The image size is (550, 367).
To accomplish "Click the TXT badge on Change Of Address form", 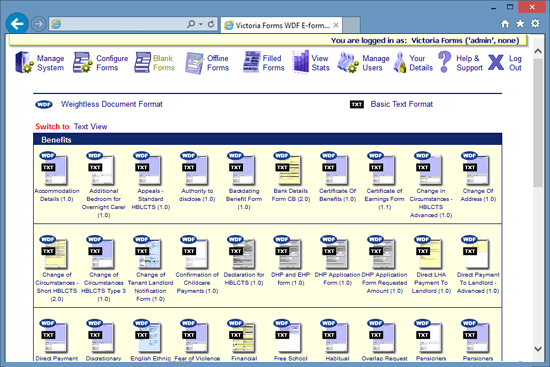I will 470,167.
